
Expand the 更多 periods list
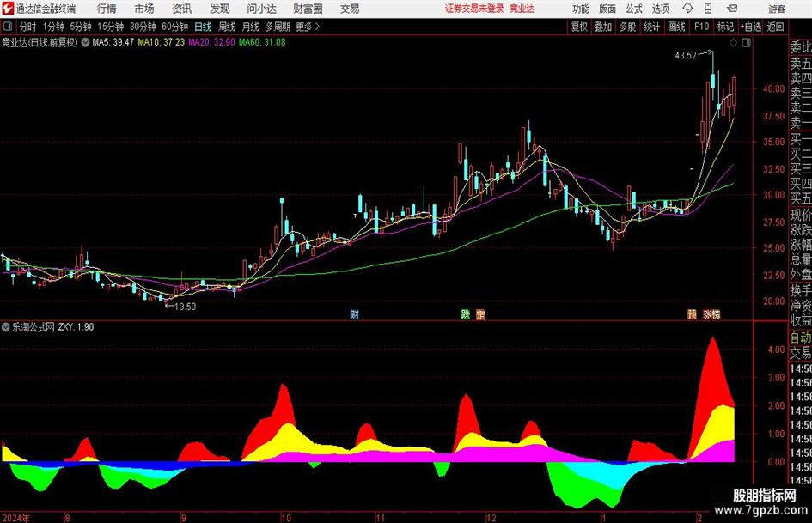308,27
